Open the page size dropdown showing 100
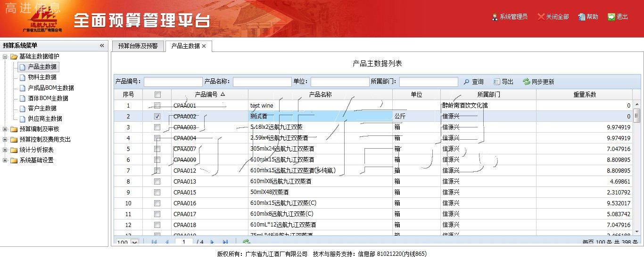The image size is (644, 261). pyautogui.click(x=134, y=243)
